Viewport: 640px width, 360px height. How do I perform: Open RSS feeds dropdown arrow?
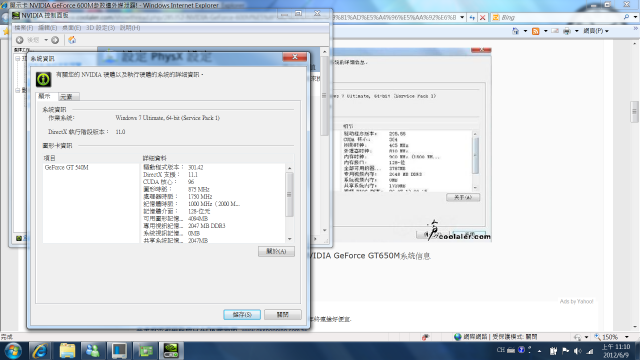click(546, 31)
